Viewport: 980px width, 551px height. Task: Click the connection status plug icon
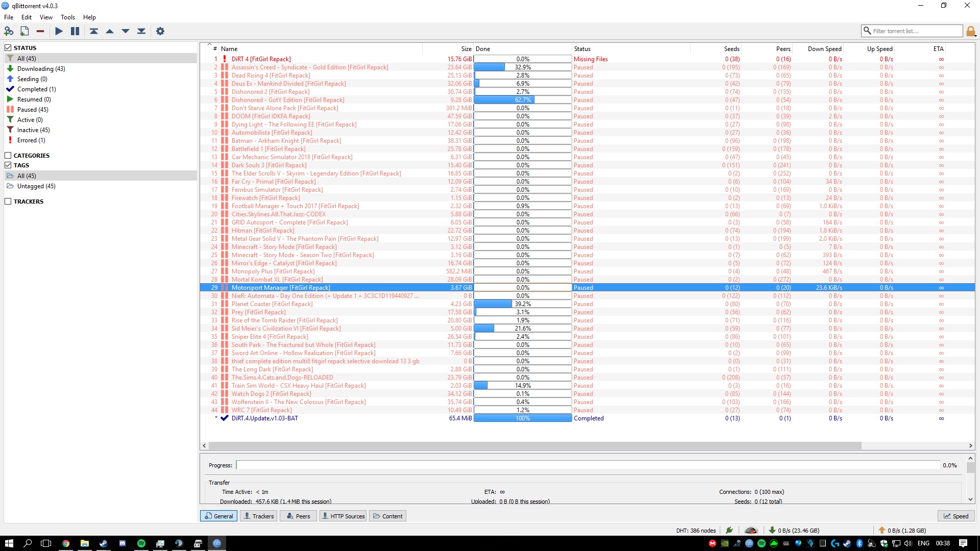[x=729, y=531]
